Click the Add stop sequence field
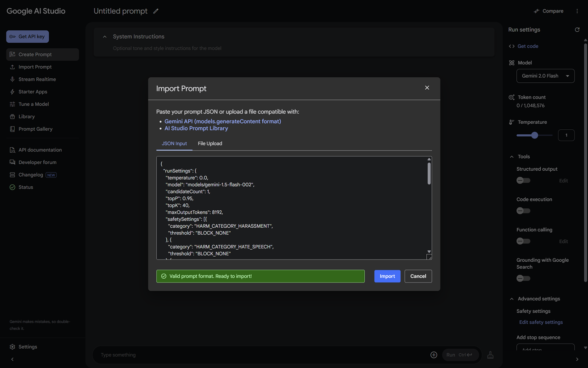 point(545,348)
